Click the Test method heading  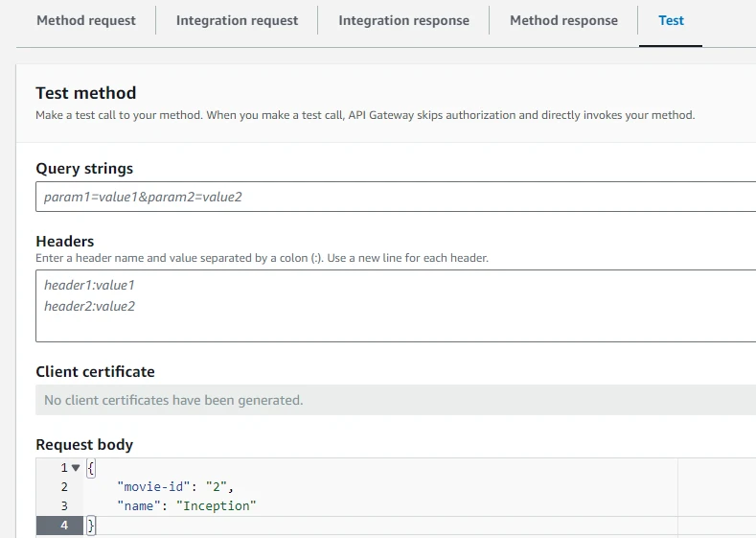pos(86,93)
